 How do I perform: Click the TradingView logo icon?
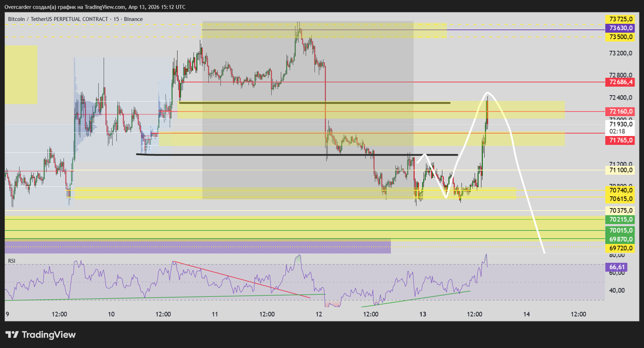pos(12,335)
